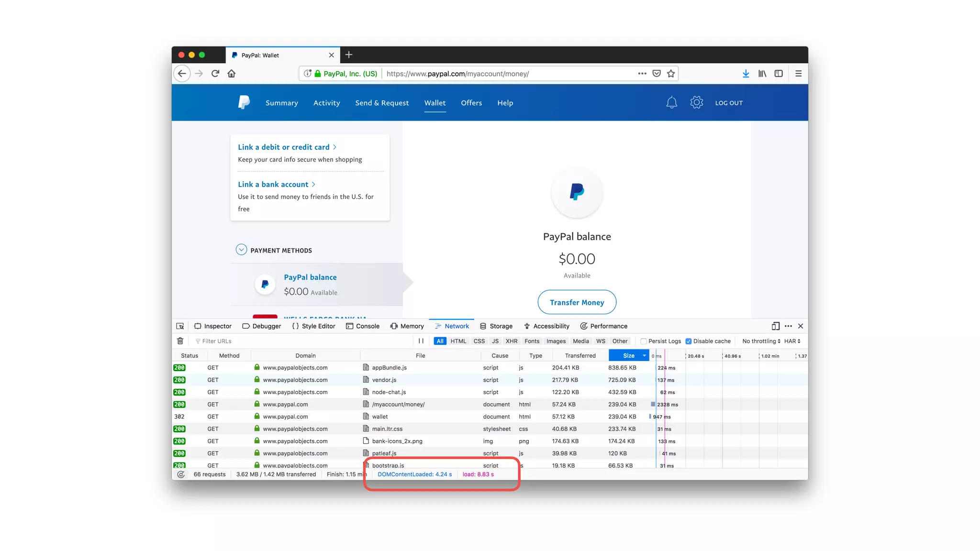Filter network requests by XHR
Viewport: 980px width, 551px height.
[511, 341]
